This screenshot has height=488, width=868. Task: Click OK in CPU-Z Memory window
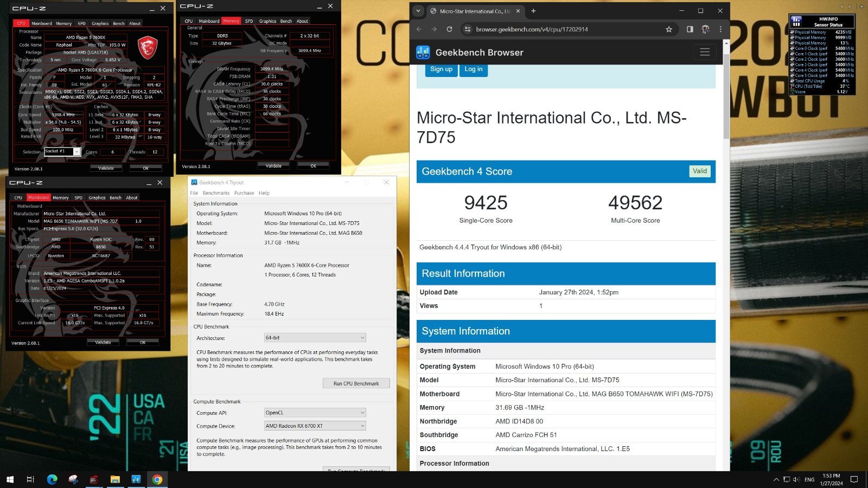pos(313,166)
